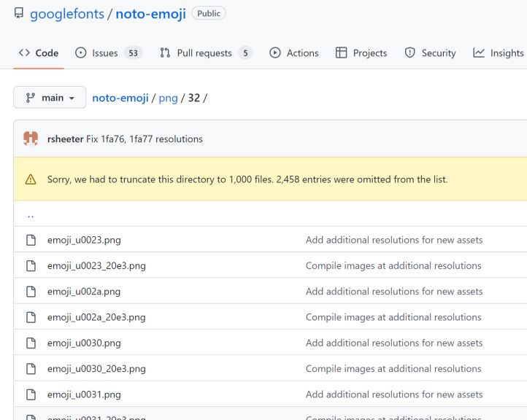
Task: Select the Security tab
Action: click(x=430, y=53)
